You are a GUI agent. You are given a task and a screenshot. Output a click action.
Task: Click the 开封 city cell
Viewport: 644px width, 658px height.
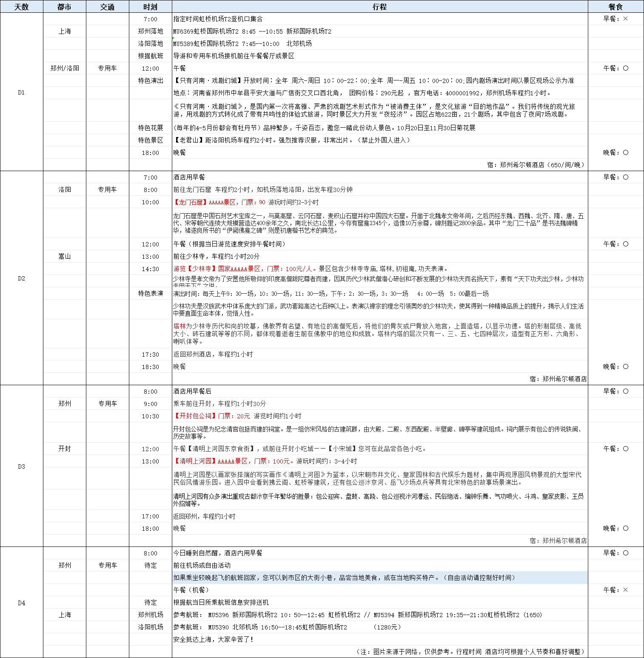pyautogui.click(x=65, y=449)
